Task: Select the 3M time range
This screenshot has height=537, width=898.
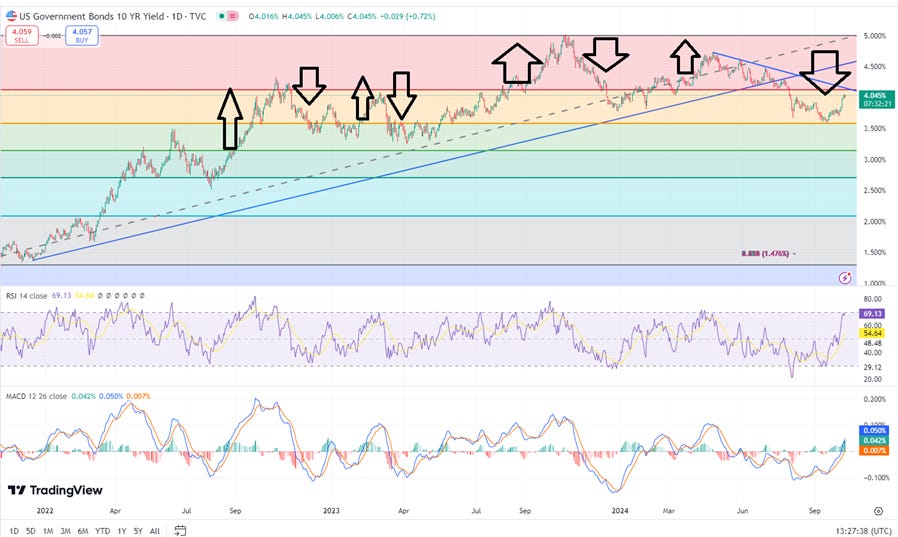Action: click(x=65, y=531)
